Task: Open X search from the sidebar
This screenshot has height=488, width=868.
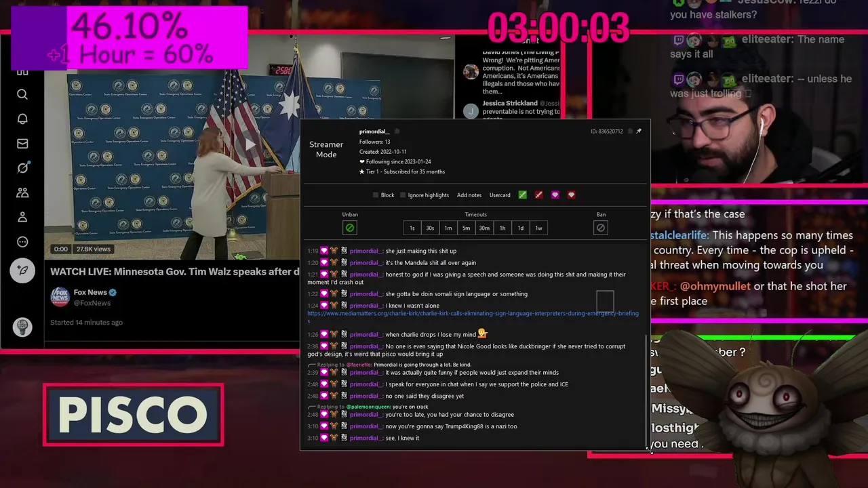Action: tap(22, 94)
